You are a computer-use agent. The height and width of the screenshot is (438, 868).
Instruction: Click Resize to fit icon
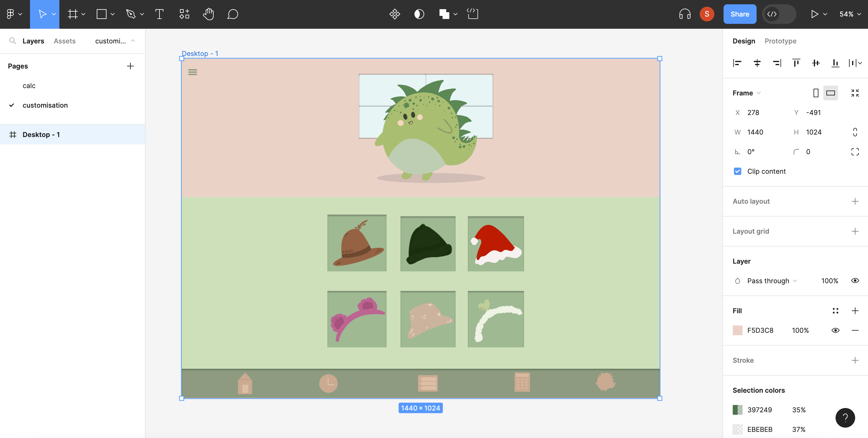(855, 93)
